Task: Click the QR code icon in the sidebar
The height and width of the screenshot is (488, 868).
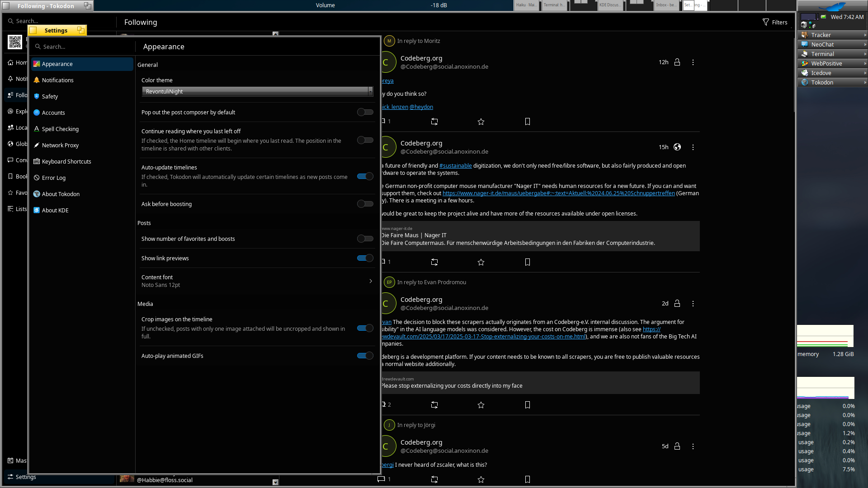Action: 15,42
